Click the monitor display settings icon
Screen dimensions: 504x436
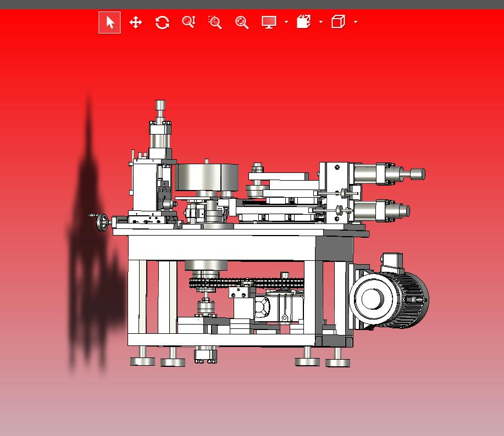click(x=269, y=22)
